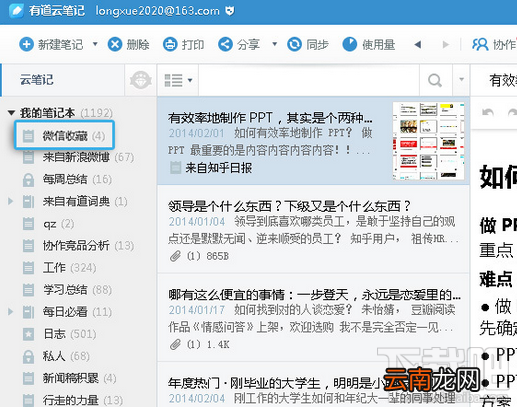Screen dimensions: 517x408
Task: Click the search magnifier icon
Action: pyautogui.click(x=435, y=80)
